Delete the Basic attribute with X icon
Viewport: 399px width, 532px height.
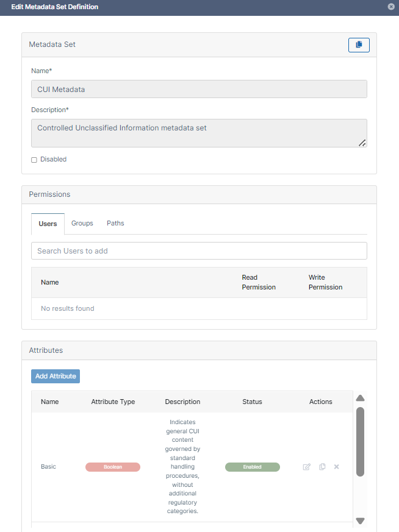tap(336, 467)
